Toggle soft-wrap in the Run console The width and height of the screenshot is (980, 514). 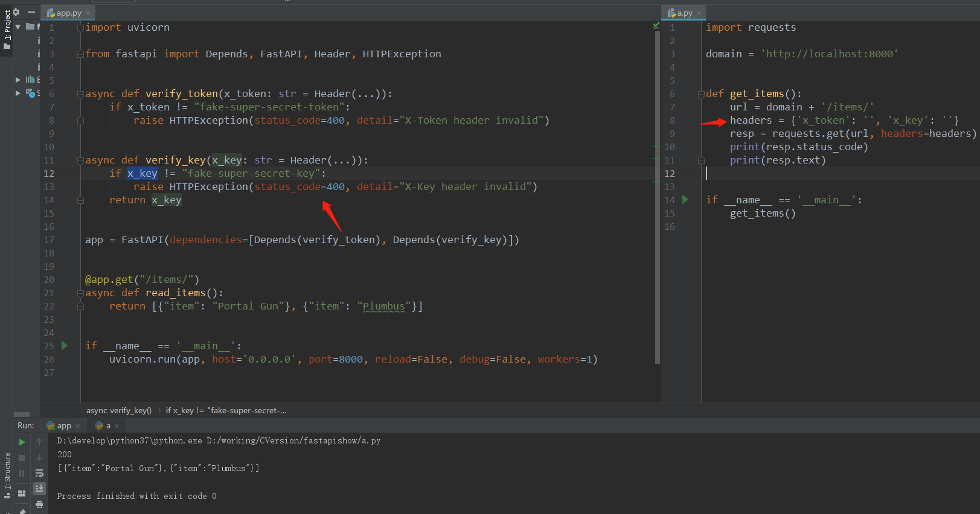coord(39,474)
